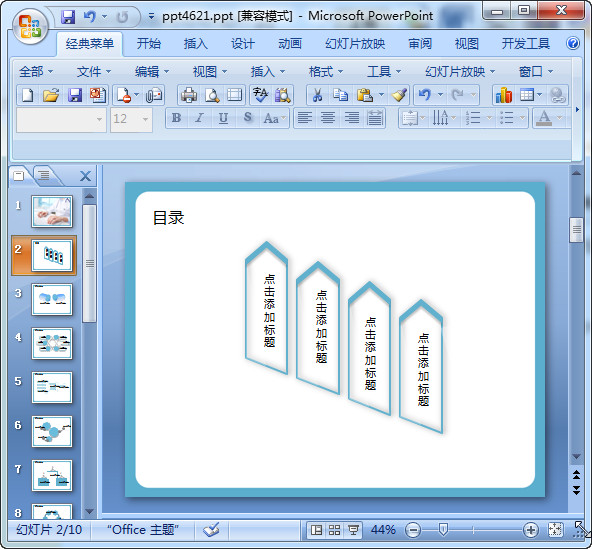
Task: Click main slide vertical scrollbar thumb
Action: coord(576,230)
